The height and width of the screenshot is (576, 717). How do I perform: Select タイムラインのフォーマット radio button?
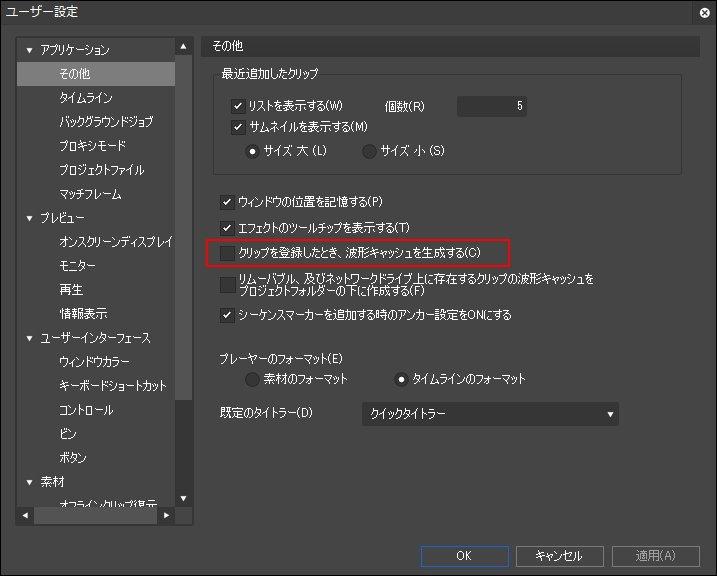click(x=401, y=379)
